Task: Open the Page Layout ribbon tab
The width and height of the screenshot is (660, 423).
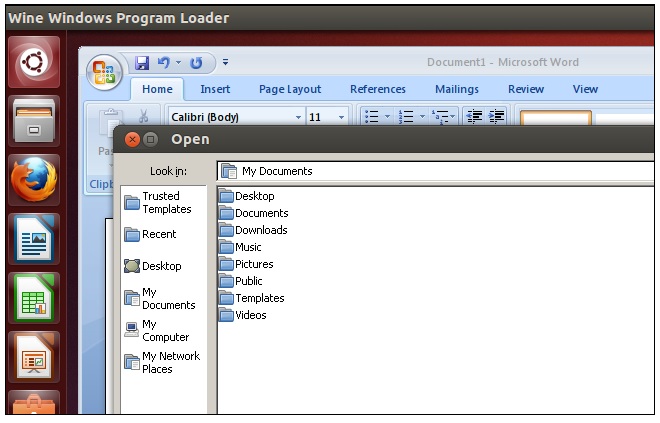Action: coord(290,89)
